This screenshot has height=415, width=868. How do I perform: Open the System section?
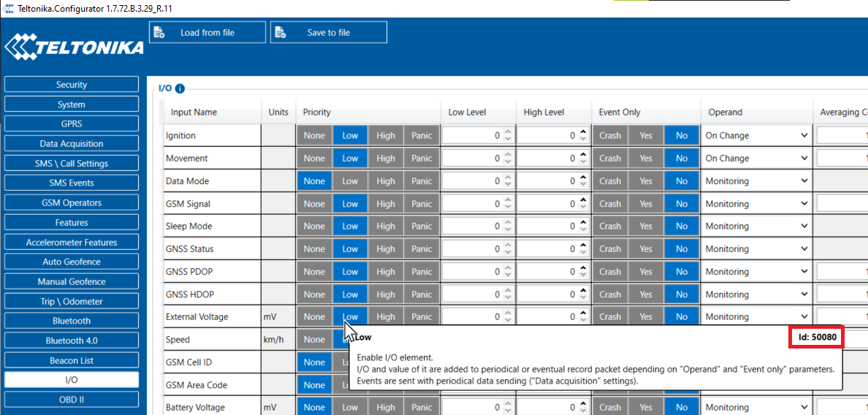(72, 104)
